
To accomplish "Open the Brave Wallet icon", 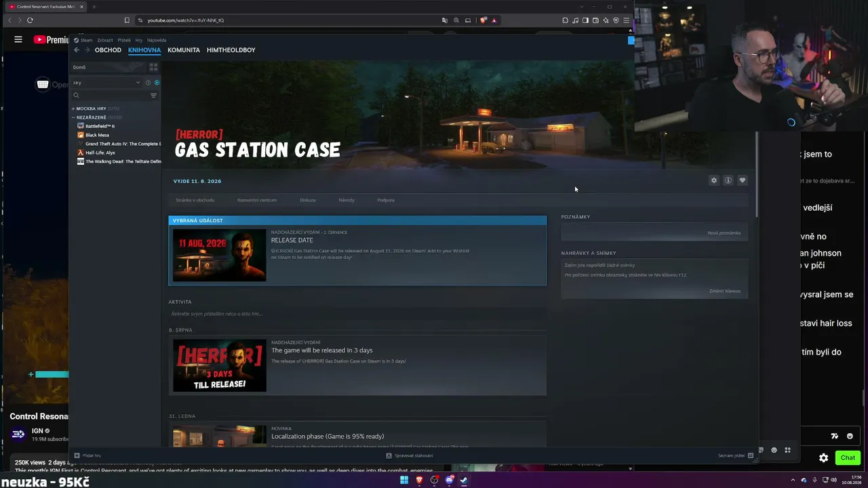I will tap(595, 20).
